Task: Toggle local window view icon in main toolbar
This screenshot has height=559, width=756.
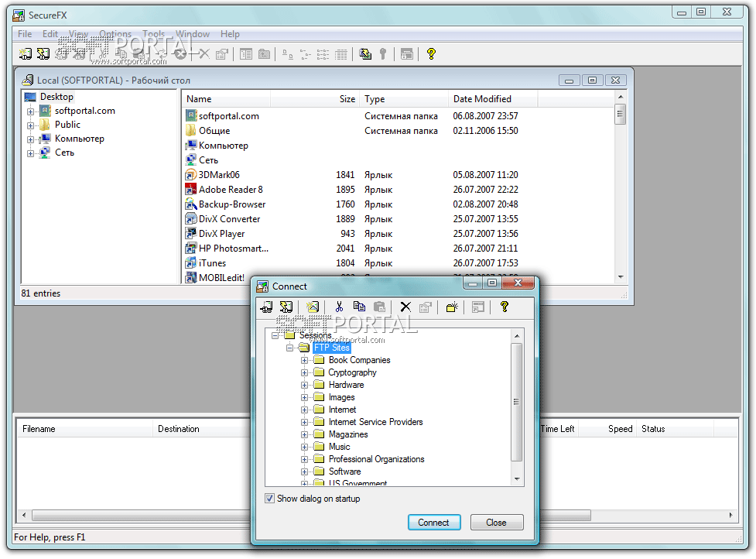Action: [x=246, y=54]
